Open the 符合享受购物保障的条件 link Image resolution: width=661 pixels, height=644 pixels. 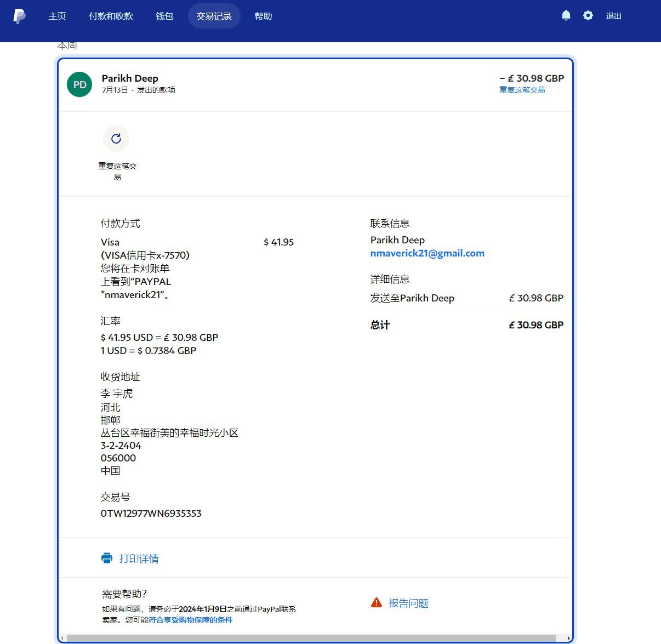point(190,620)
